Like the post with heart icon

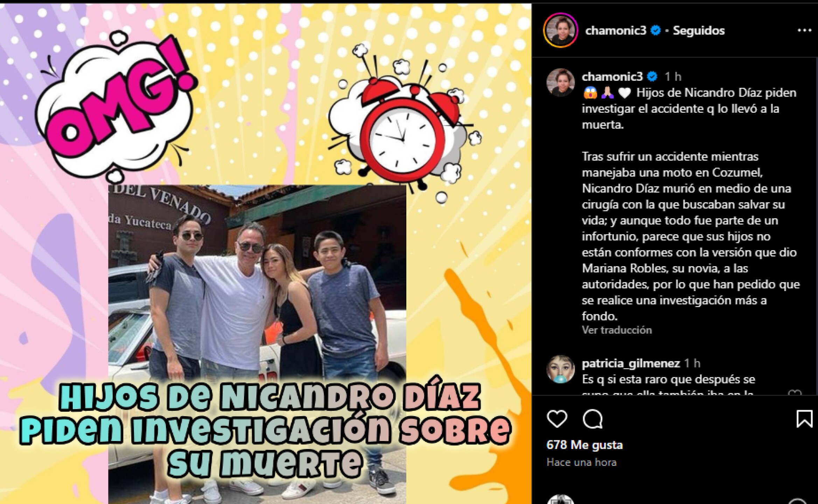(x=557, y=419)
